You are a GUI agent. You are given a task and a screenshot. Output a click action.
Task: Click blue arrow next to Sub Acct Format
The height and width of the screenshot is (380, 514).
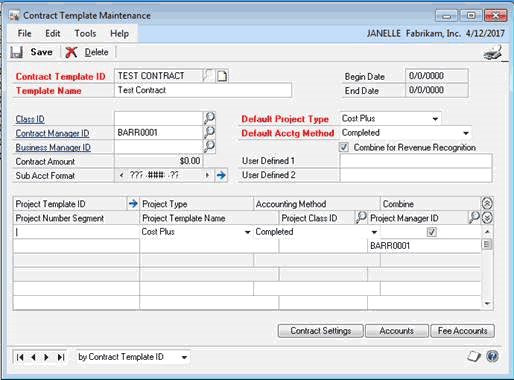(221, 175)
